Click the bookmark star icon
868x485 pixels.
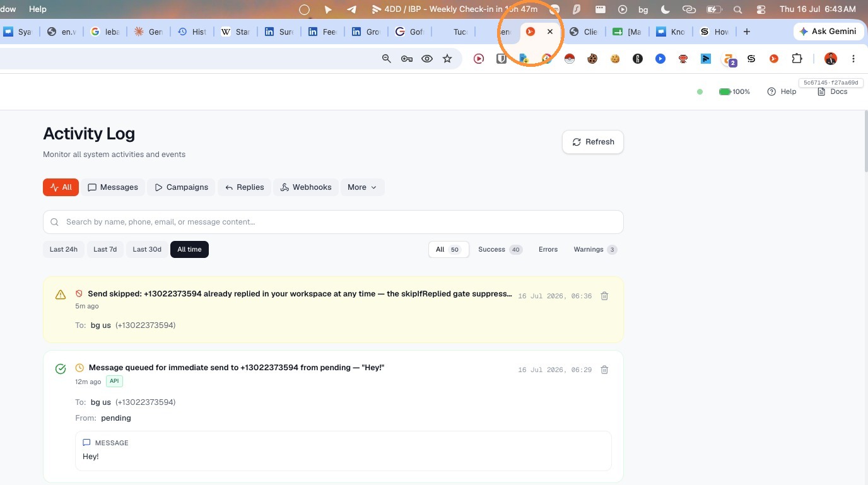click(x=447, y=59)
